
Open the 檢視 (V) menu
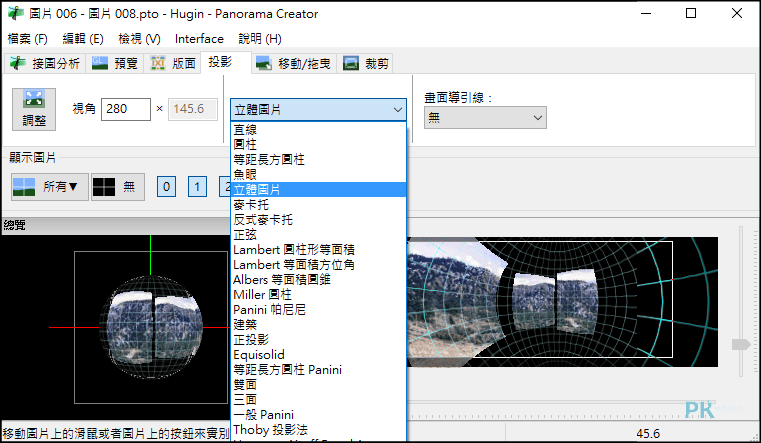(x=139, y=39)
